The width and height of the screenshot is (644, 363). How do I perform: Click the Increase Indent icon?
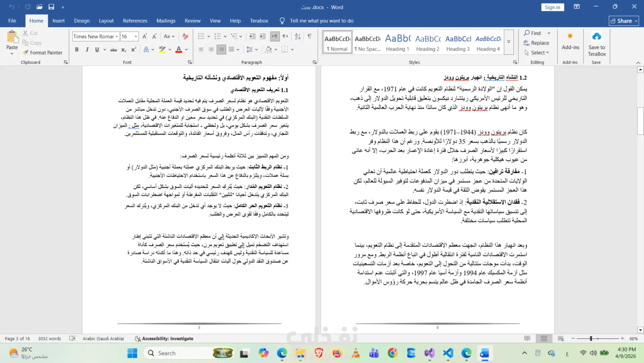263,36
